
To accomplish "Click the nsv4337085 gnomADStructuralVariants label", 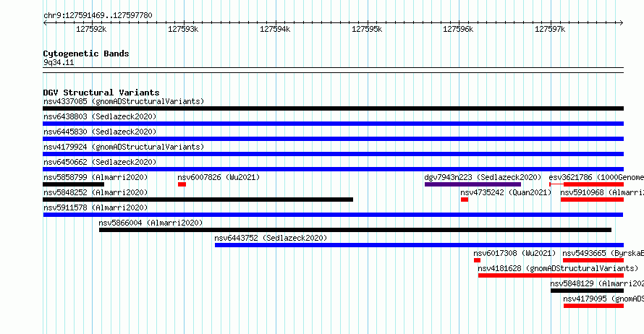I will (124, 101).
